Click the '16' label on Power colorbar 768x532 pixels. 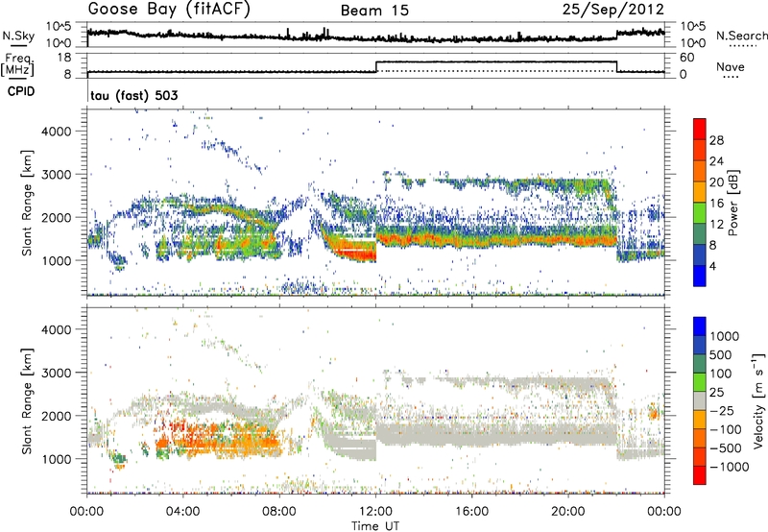716,204
